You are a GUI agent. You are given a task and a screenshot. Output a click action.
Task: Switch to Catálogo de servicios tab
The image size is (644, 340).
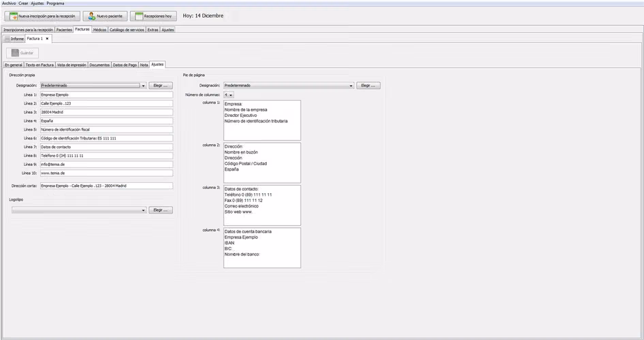127,30
